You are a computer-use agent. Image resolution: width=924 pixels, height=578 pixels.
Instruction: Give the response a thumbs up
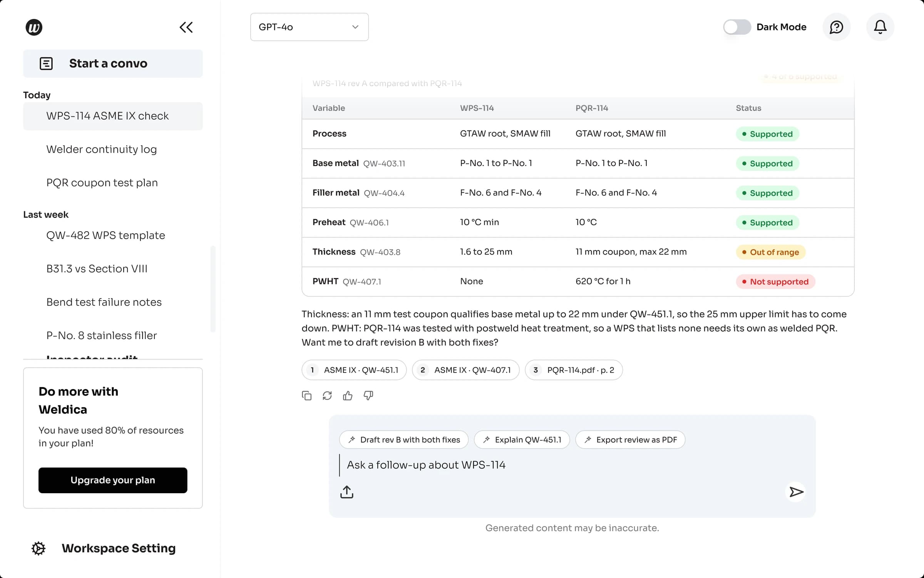348,395
